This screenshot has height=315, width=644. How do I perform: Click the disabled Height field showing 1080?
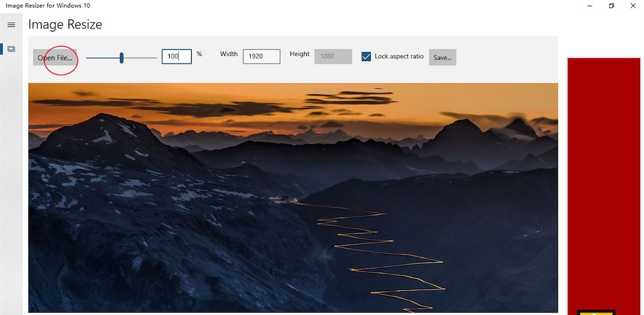[x=333, y=56]
